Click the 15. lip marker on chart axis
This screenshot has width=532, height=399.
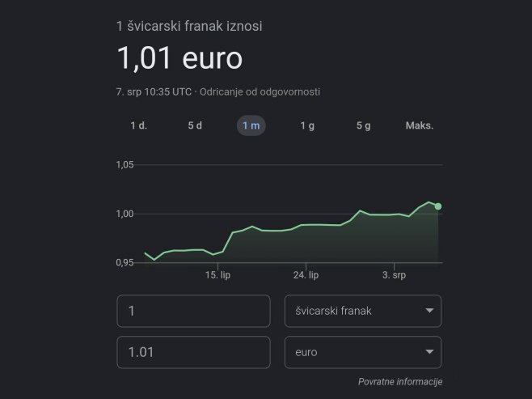point(217,275)
